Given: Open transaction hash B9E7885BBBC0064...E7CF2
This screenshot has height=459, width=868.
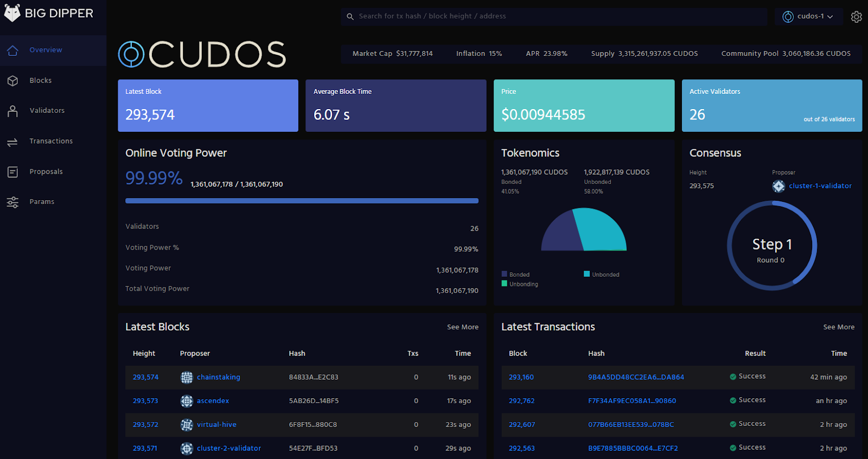Looking at the screenshot, I should 633,449.
